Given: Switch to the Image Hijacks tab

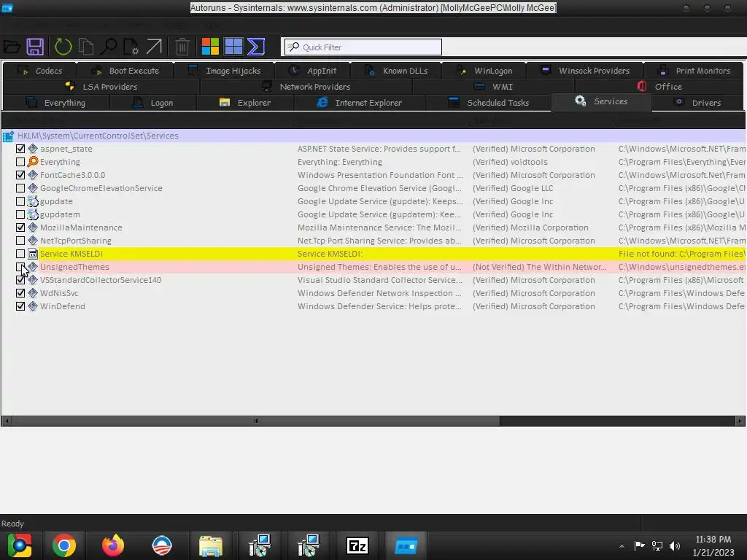Looking at the screenshot, I should (225, 71).
